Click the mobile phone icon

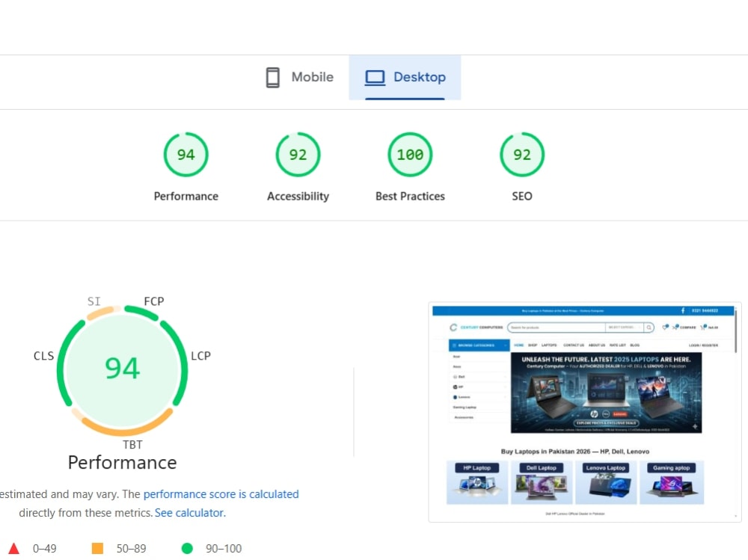click(x=272, y=77)
